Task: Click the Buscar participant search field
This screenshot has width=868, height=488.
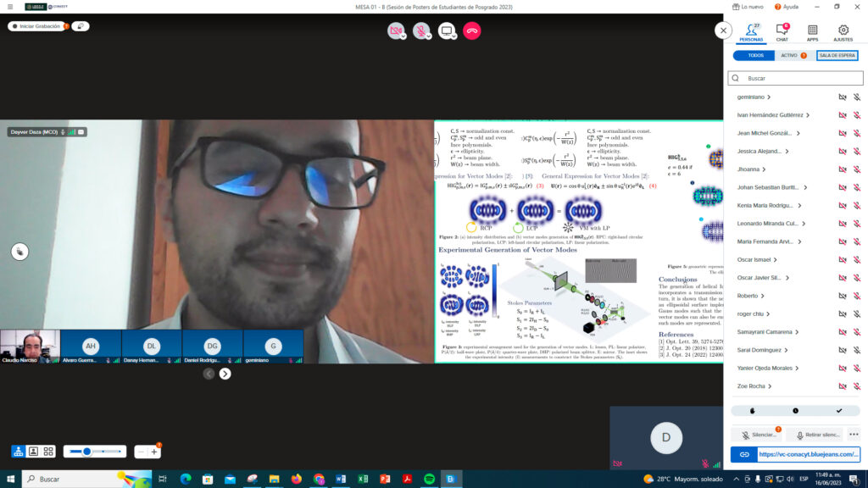Action: tap(795, 78)
